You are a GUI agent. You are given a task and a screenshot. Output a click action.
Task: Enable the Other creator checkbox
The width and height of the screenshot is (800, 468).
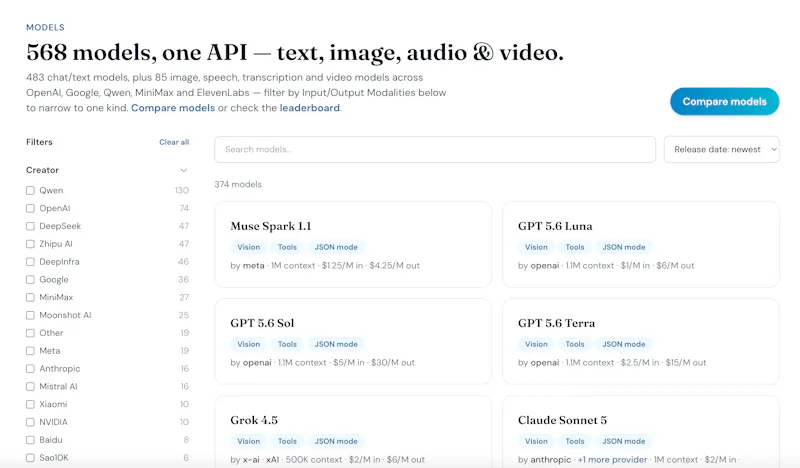(30, 333)
